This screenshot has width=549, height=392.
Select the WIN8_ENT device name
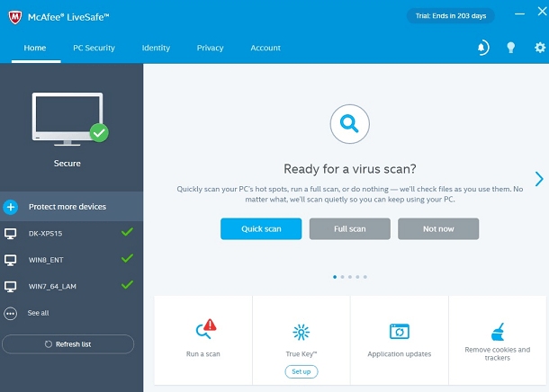tap(46, 260)
